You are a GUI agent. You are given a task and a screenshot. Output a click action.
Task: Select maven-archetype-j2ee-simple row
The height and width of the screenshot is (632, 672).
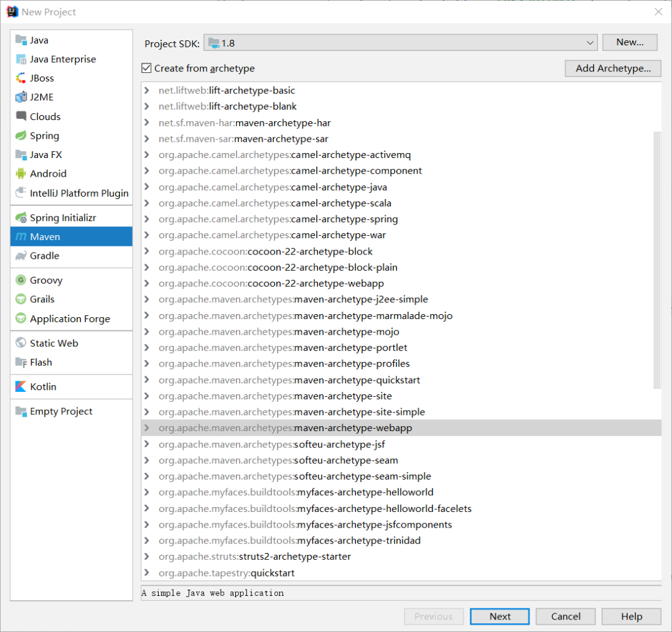point(401,299)
